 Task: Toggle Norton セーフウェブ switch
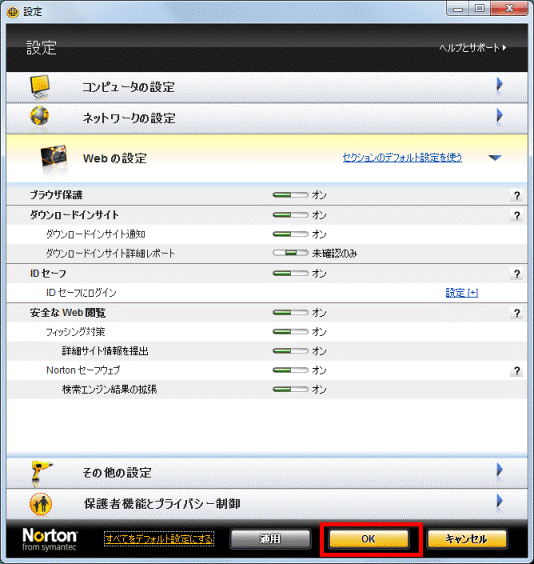pos(290,370)
